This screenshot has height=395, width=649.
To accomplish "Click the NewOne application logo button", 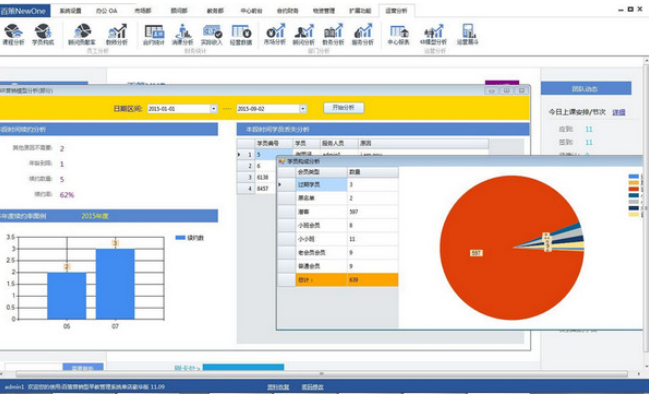I will [25, 11].
